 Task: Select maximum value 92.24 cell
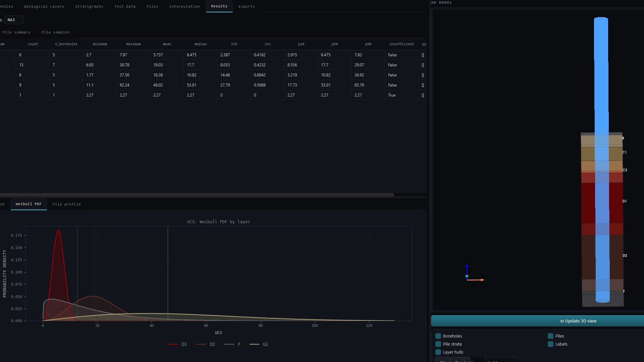coord(133,85)
